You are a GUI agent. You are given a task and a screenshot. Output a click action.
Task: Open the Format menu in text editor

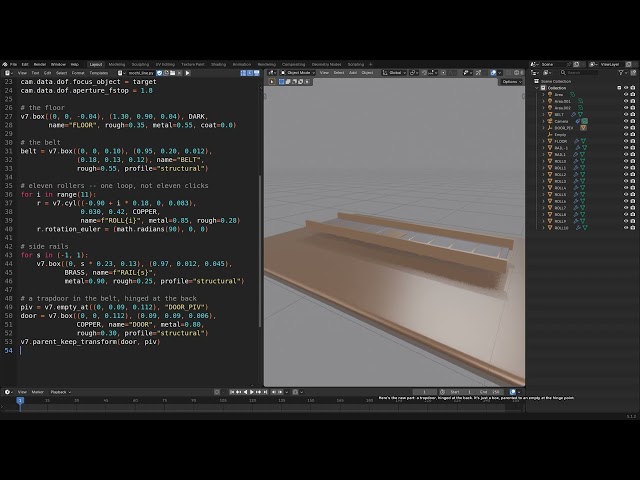pos(78,73)
